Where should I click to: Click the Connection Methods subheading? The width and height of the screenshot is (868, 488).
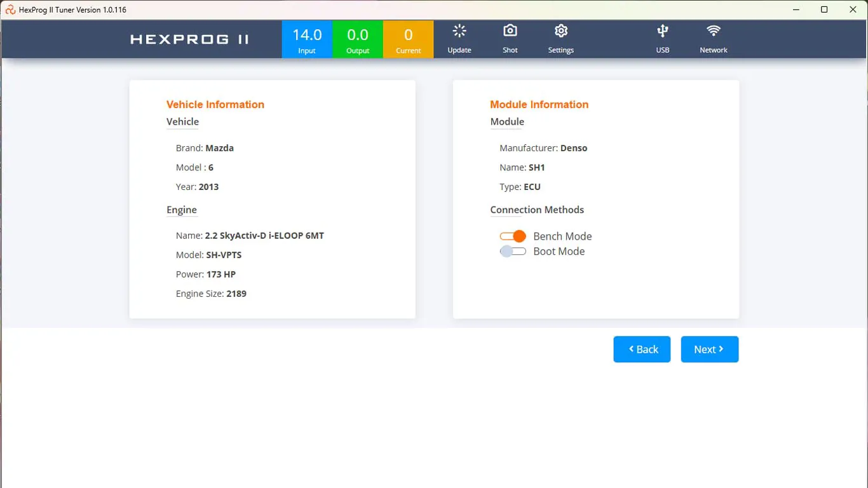pyautogui.click(x=537, y=210)
